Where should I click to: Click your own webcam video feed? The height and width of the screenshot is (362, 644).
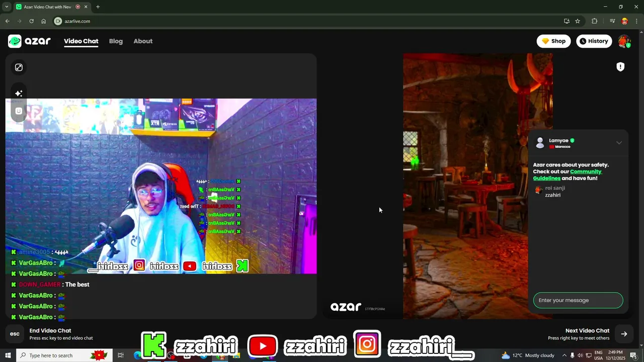coord(161,186)
